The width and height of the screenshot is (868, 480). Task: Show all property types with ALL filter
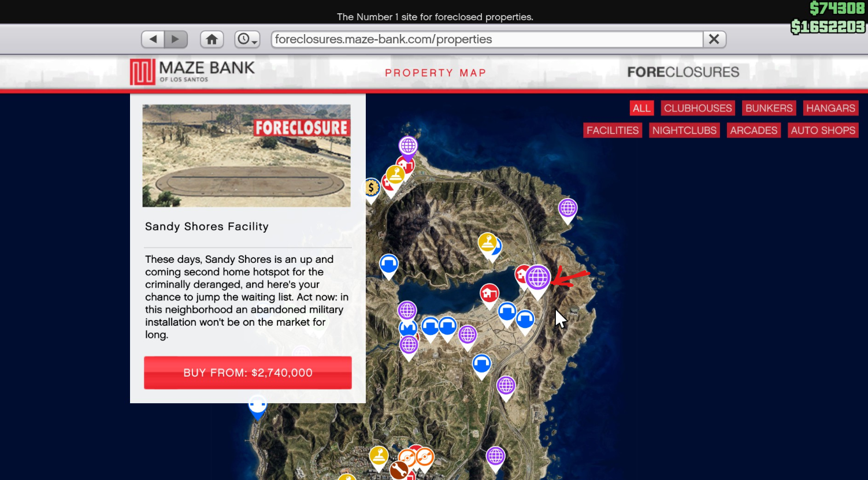tap(641, 108)
